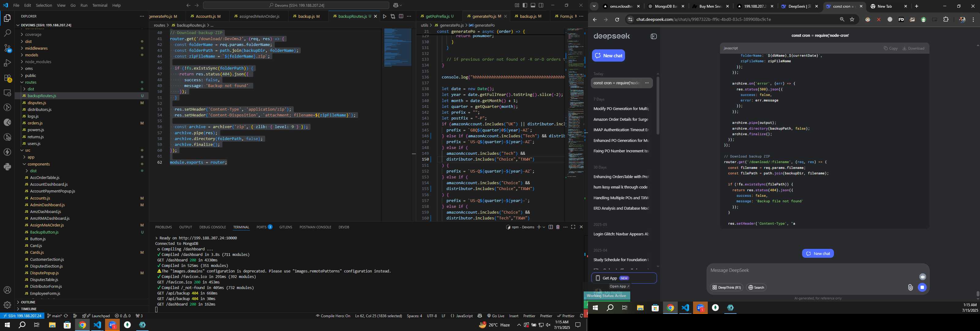Open Run and Debug view
980x331 pixels.
click(x=7, y=63)
